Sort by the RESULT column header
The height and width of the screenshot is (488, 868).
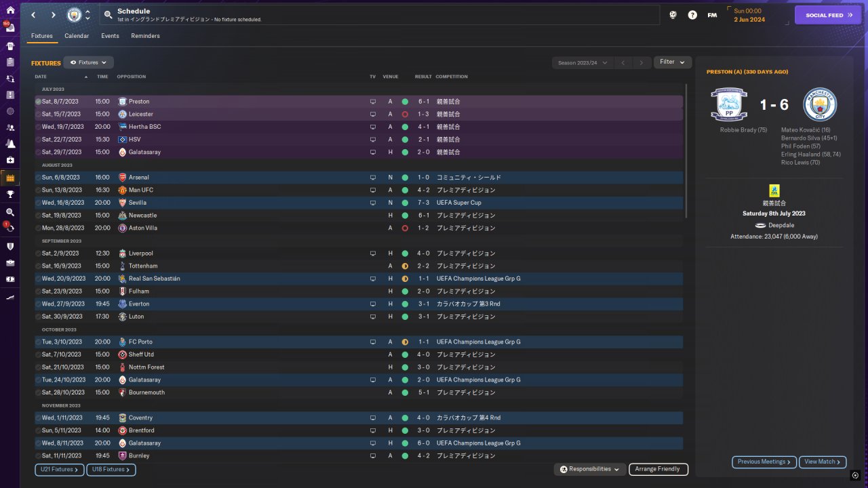pos(423,77)
